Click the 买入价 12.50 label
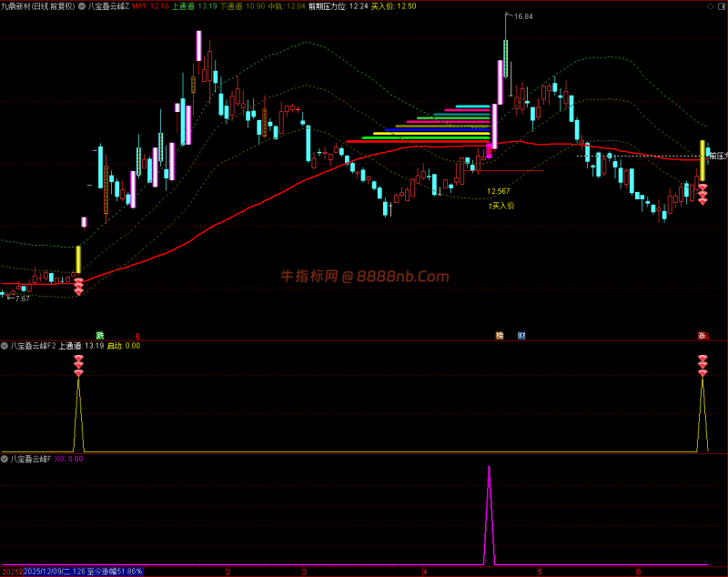 point(394,6)
